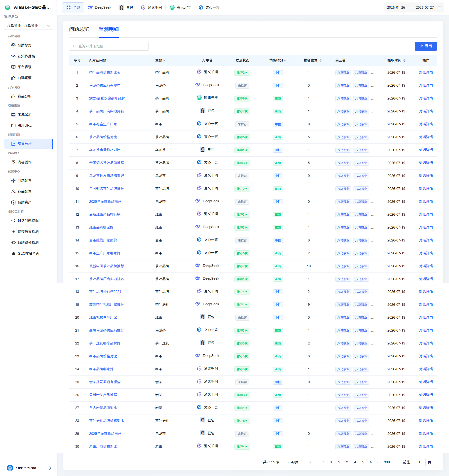The width and height of the screenshot is (449, 476).
Task: Click the 竞品分析 chart icon
Action: 13,96
